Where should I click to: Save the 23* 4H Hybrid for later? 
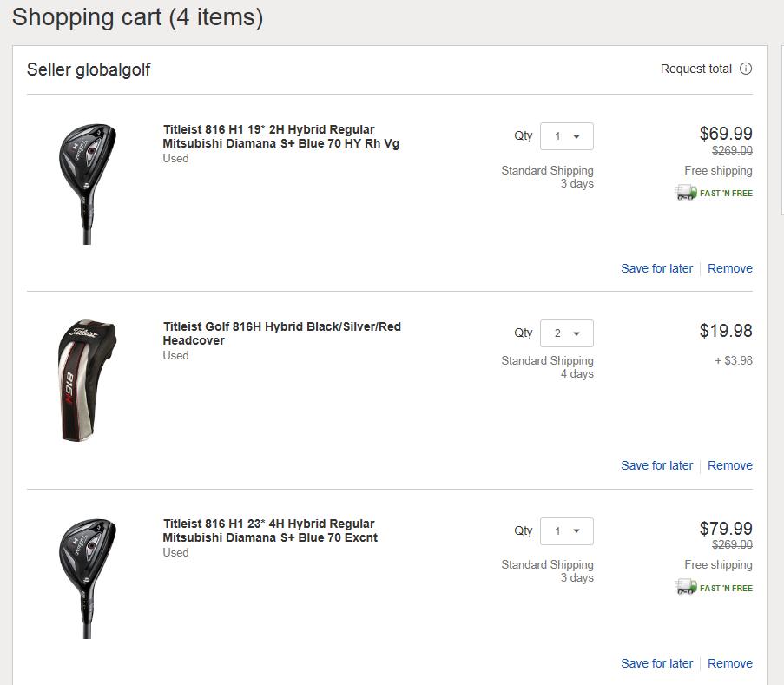(x=656, y=663)
